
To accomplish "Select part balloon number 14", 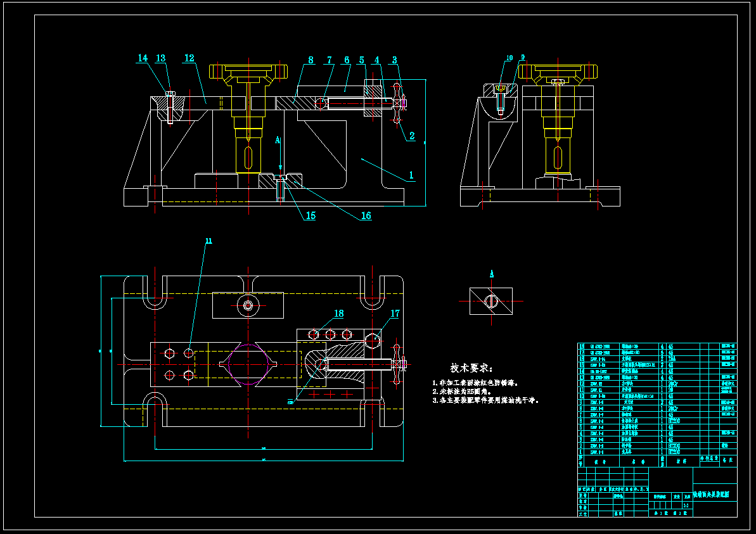I will pos(142,58).
